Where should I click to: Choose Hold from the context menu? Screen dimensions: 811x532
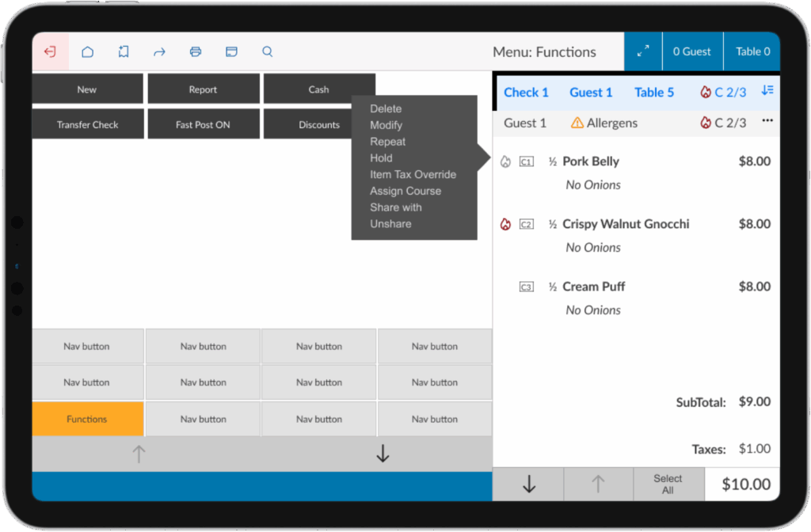pos(381,158)
